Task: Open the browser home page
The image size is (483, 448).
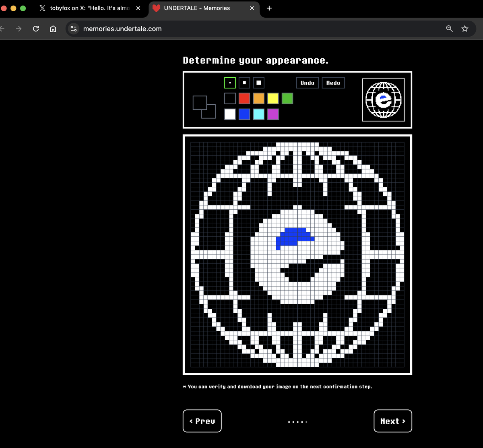Action: (x=53, y=29)
